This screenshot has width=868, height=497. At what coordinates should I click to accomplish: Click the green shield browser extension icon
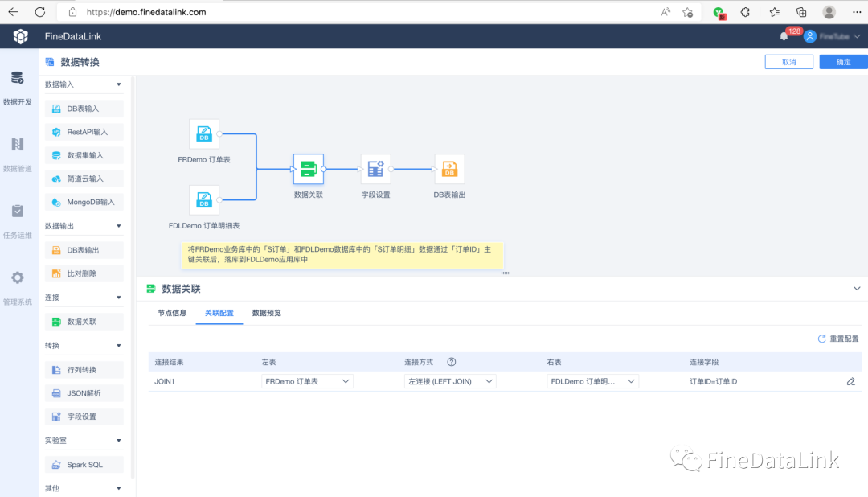(x=719, y=13)
